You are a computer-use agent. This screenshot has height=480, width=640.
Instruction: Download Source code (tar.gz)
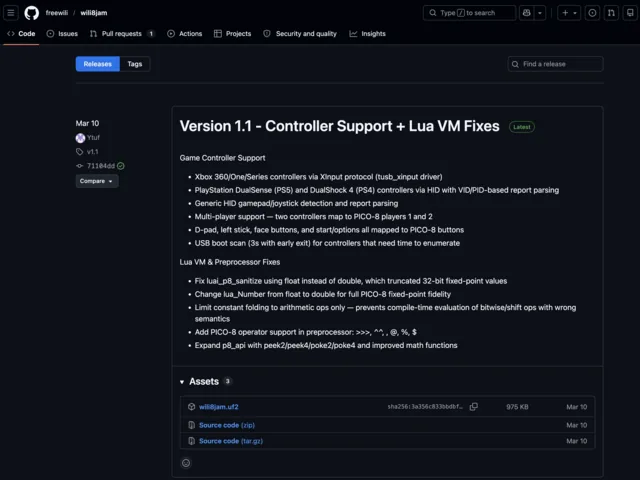pyautogui.click(x=231, y=441)
